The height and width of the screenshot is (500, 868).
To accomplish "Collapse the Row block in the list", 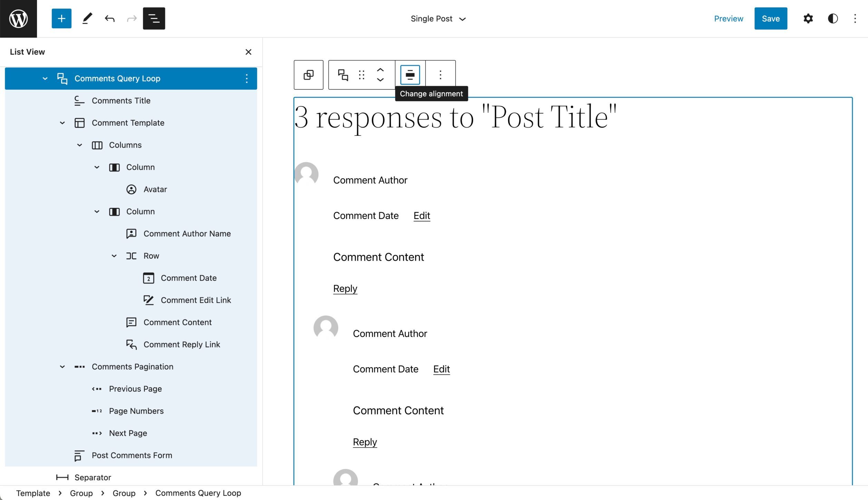I will click(114, 256).
